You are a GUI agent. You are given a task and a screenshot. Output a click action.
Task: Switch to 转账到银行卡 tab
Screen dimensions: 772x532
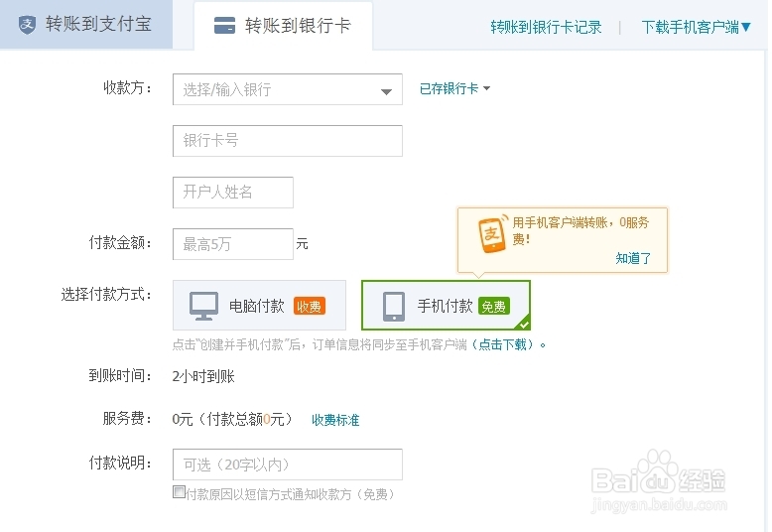click(284, 26)
